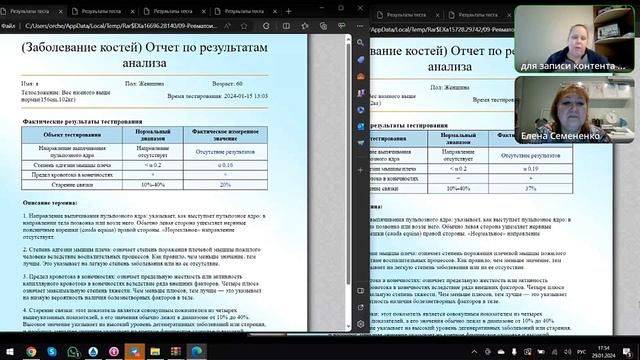Image resolution: width=640 pixels, height=360 pixels.
Task: Open Collections icon in Edge toolbar
Action: [x=323, y=26]
